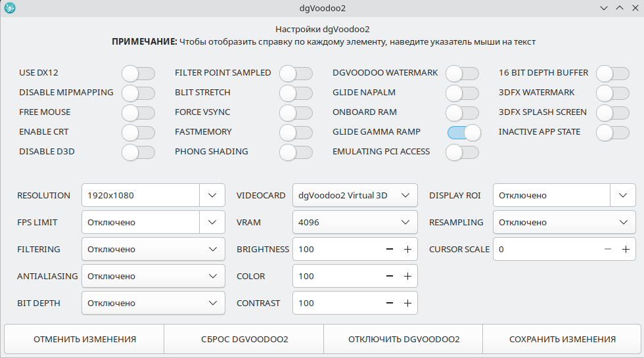Turn off GLIDE GAMMA RAMP toggle
The height and width of the screenshot is (358, 644).
pos(464,133)
